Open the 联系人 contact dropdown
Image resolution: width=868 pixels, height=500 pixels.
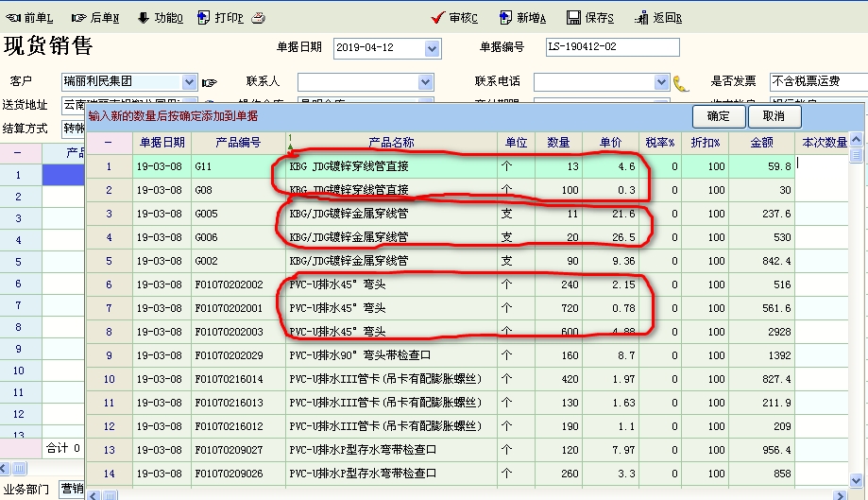pyautogui.click(x=425, y=82)
